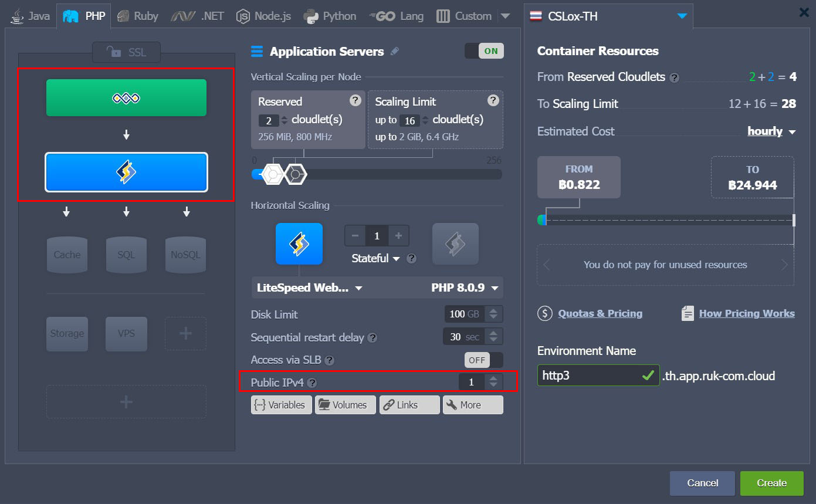The height and width of the screenshot is (504, 816).
Task: Click the pencil icon beside Application Servers
Action: point(395,52)
